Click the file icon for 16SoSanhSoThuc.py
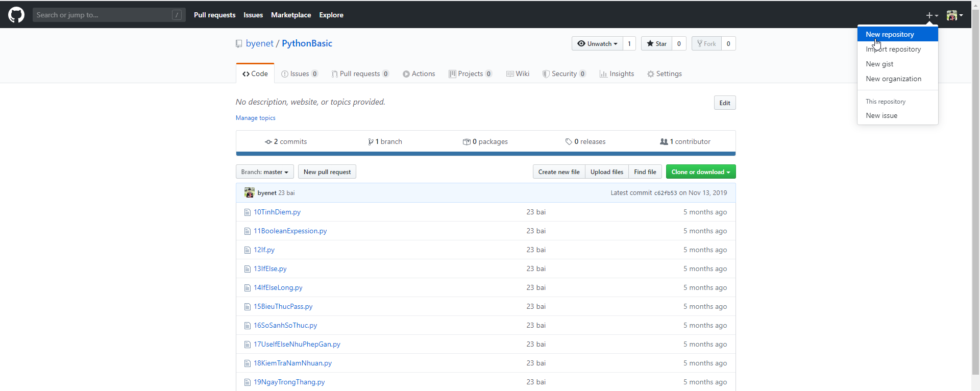Screen dimensions: 980x391 click(248, 326)
